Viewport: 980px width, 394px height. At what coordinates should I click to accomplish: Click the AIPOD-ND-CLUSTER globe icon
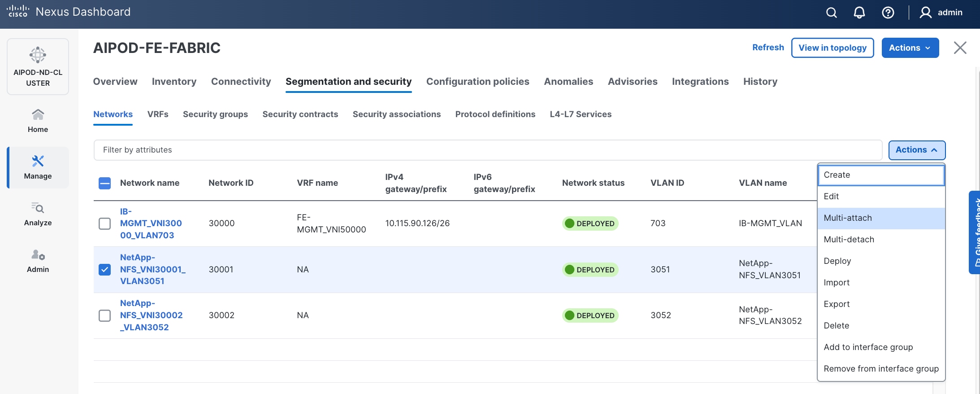[38, 55]
